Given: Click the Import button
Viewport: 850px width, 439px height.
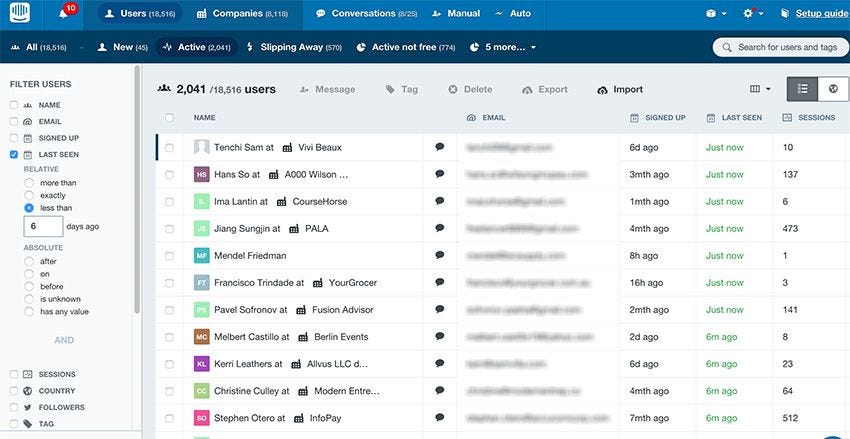Looking at the screenshot, I should (x=620, y=89).
